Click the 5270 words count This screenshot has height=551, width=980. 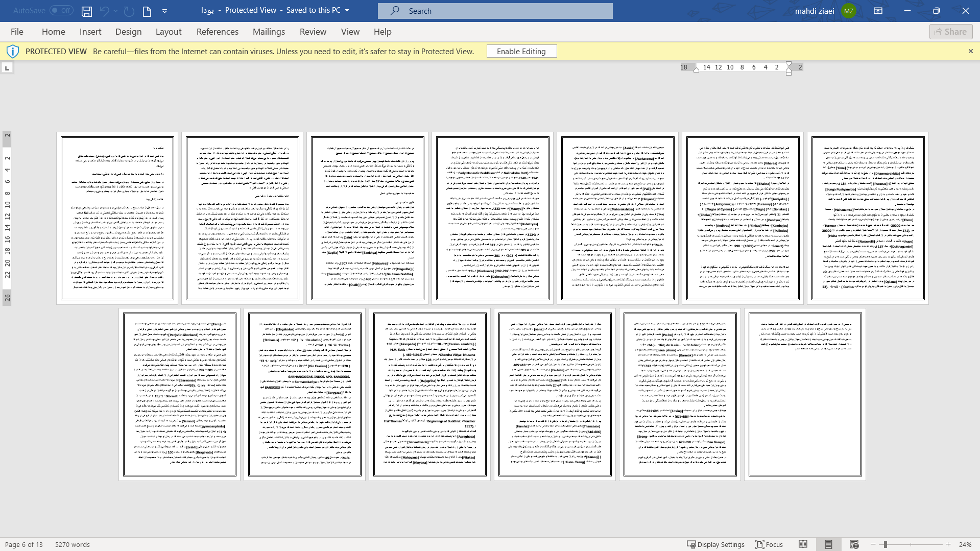pos(73,544)
